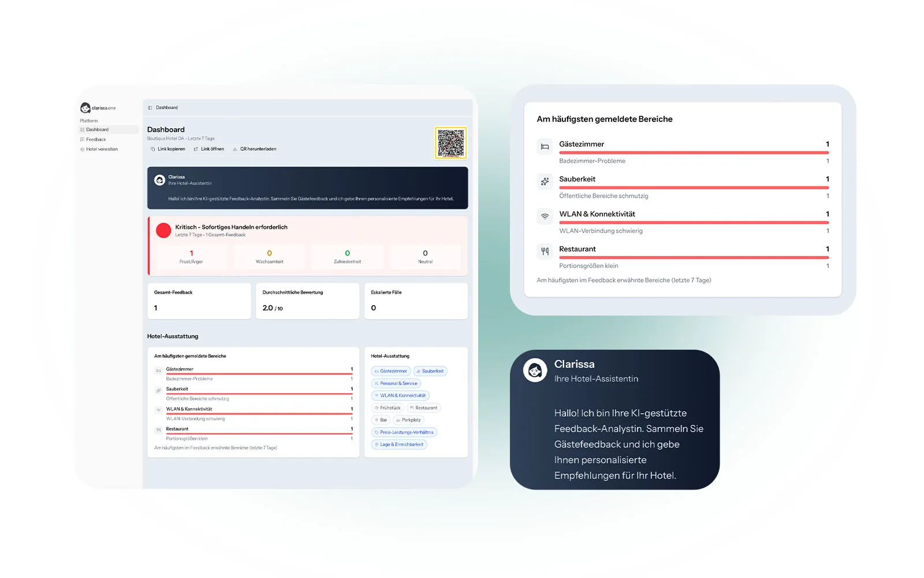
Task: Select the Feedback sidebar icon
Action: tap(82, 139)
